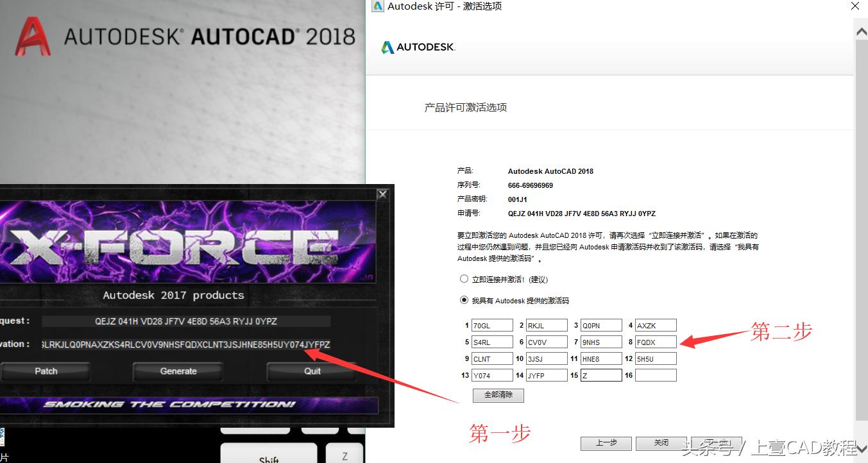The height and width of the screenshot is (463, 868).
Task: Click the Autodesk icon in the title bar
Action: 377,6
